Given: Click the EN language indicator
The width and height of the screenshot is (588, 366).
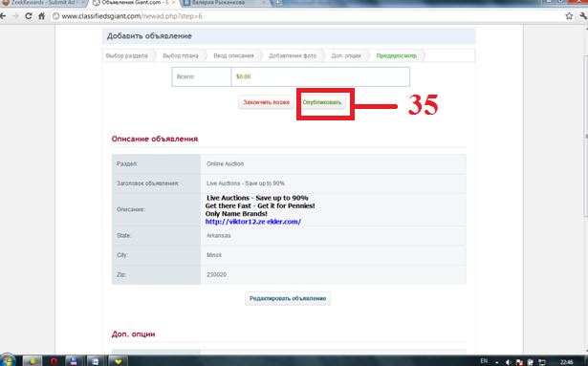Looking at the screenshot, I should [x=484, y=361].
